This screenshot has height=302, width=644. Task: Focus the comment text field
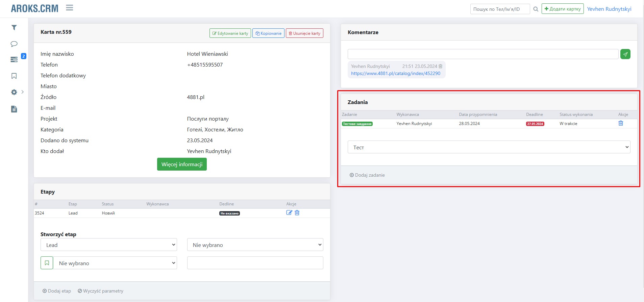tap(483, 54)
